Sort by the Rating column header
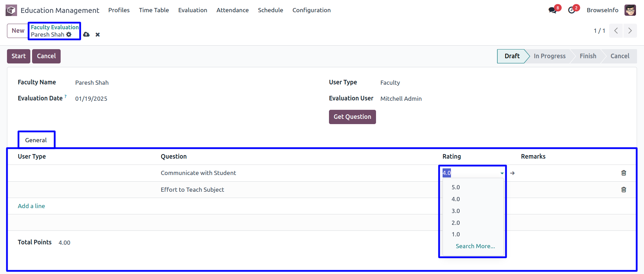 pos(452,157)
